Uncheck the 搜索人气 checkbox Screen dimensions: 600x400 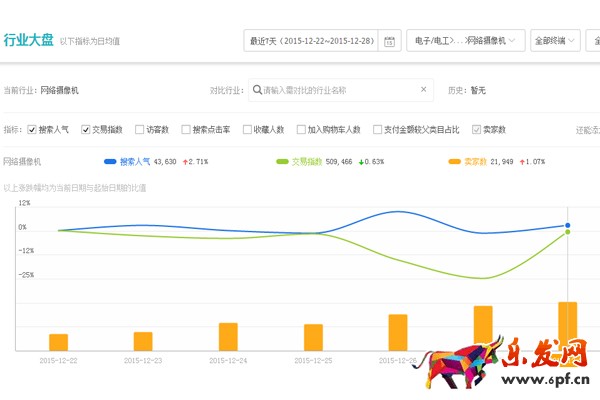32,130
